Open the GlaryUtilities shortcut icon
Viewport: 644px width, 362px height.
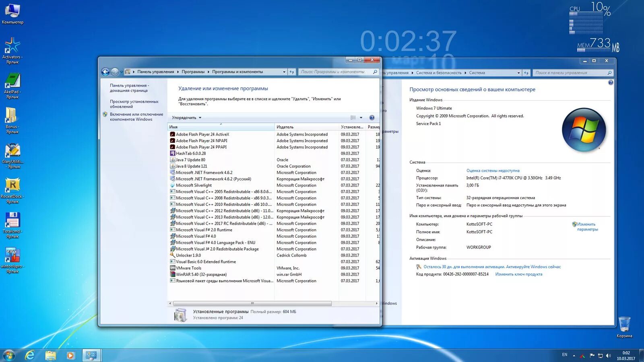tap(12, 156)
